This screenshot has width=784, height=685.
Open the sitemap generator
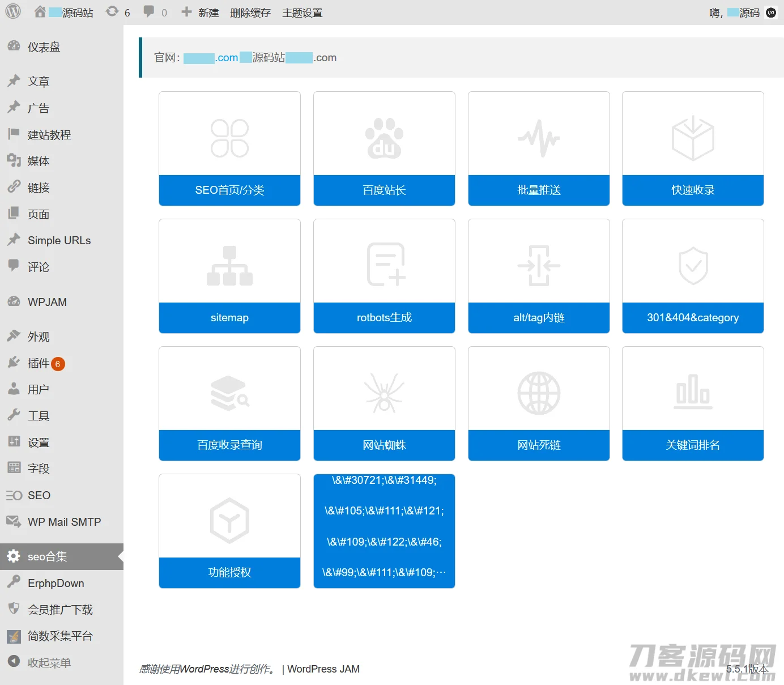[x=229, y=318]
